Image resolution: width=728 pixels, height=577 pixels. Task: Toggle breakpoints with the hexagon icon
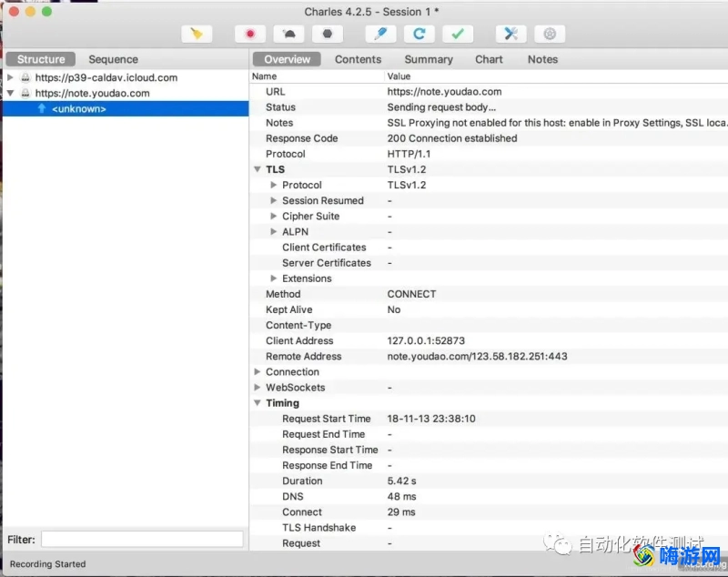click(328, 34)
